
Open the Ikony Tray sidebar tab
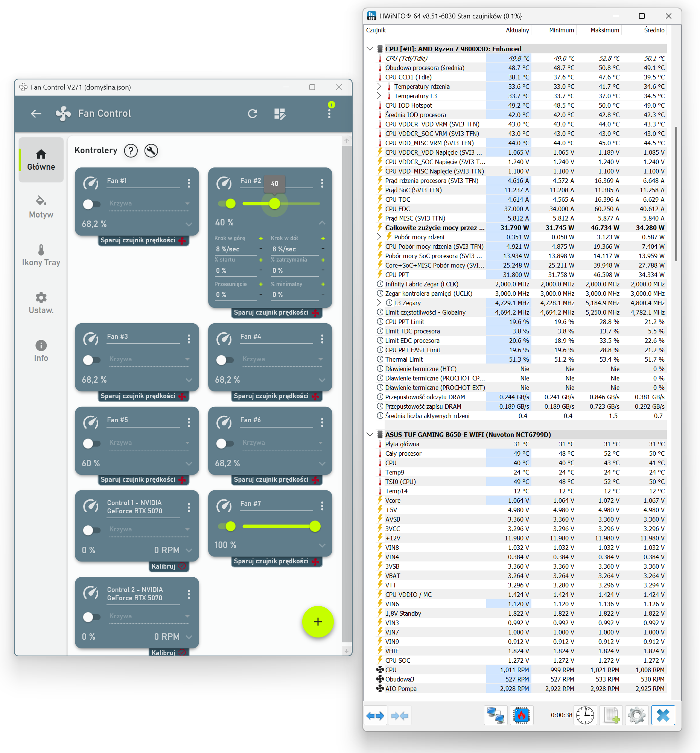[41, 255]
